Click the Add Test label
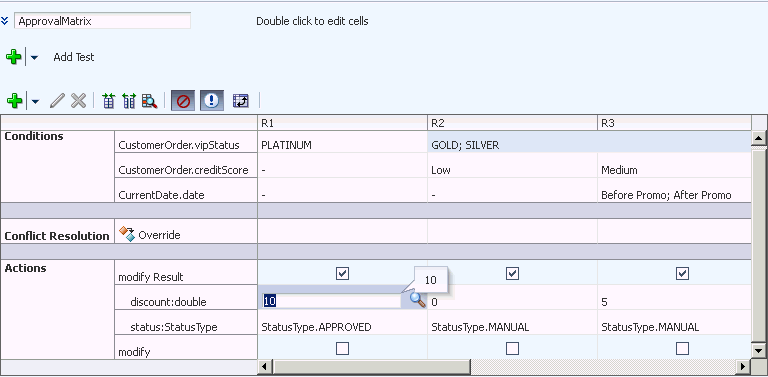This screenshot has height=377, width=768. [74, 57]
